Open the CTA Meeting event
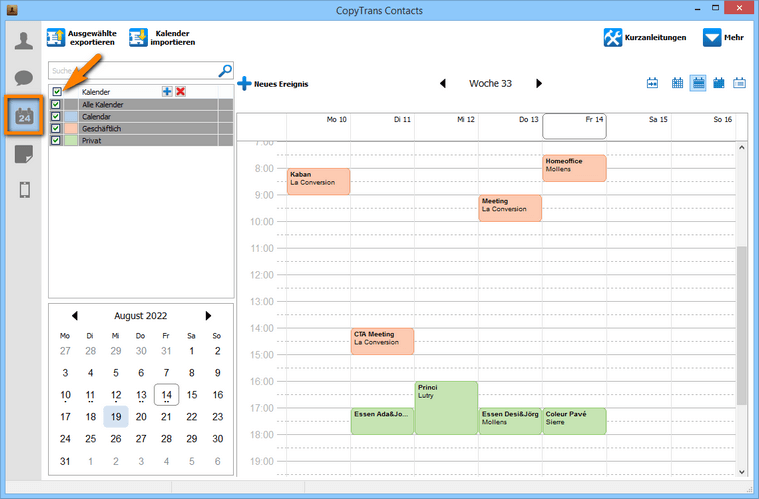759x499 pixels. click(x=382, y=341)
